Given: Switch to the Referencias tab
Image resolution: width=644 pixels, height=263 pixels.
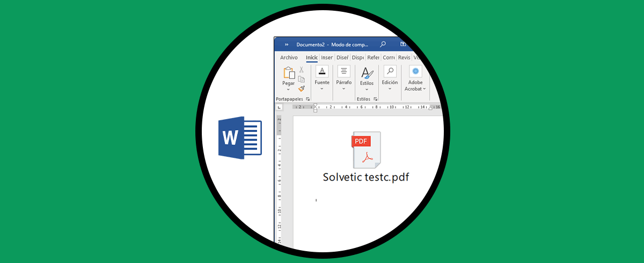Looking at the screenshot, I should tap(374, 57).
